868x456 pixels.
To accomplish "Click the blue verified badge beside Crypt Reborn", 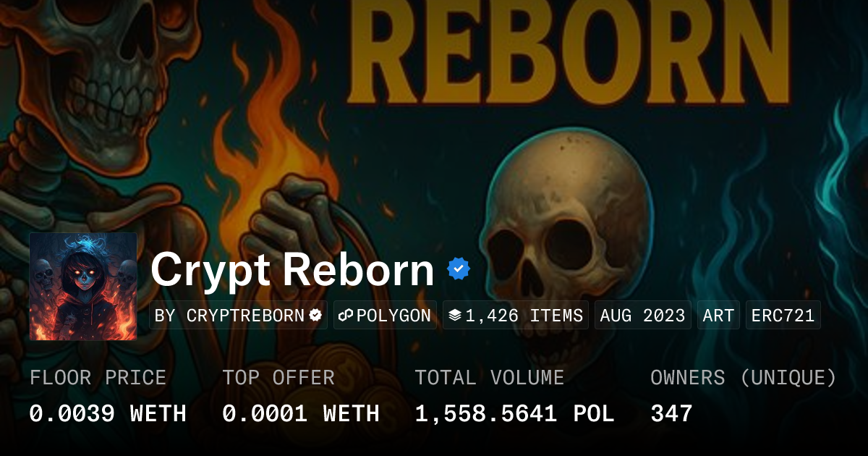I will [x=459, y=269].
